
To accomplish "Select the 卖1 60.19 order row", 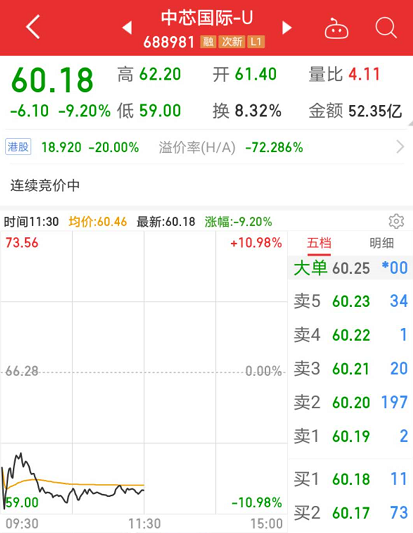I will pos(350,436).
